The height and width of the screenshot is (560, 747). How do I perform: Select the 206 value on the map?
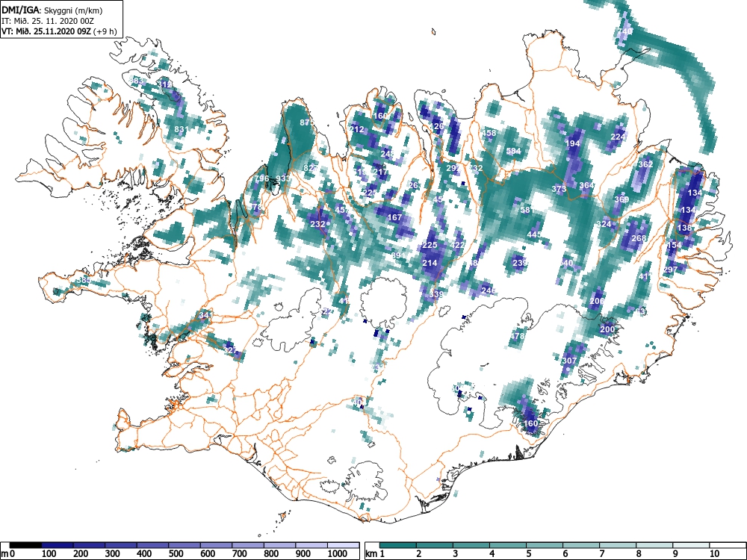(x=597, y=301)
